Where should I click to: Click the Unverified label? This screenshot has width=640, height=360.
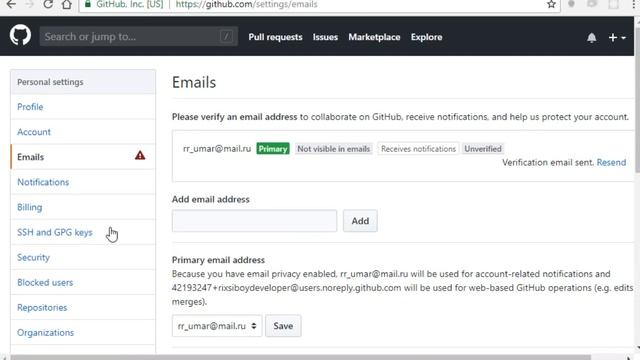tap(483, 149)
